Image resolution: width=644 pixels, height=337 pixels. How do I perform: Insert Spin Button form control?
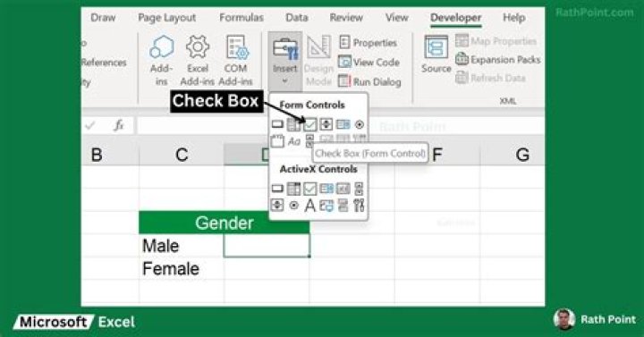click(326, 124)
